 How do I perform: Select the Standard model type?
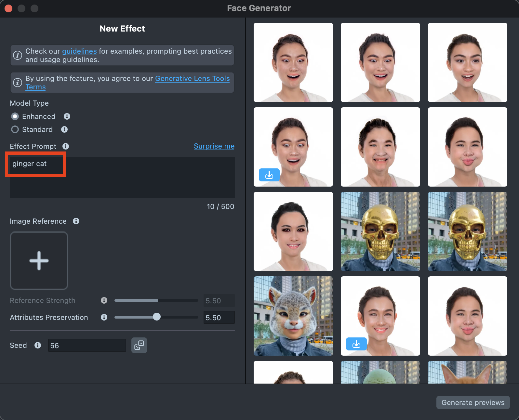coord(15,129)
